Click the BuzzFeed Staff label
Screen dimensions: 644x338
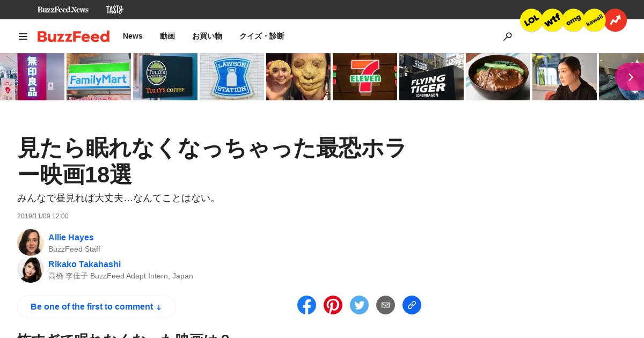[74, 249]
